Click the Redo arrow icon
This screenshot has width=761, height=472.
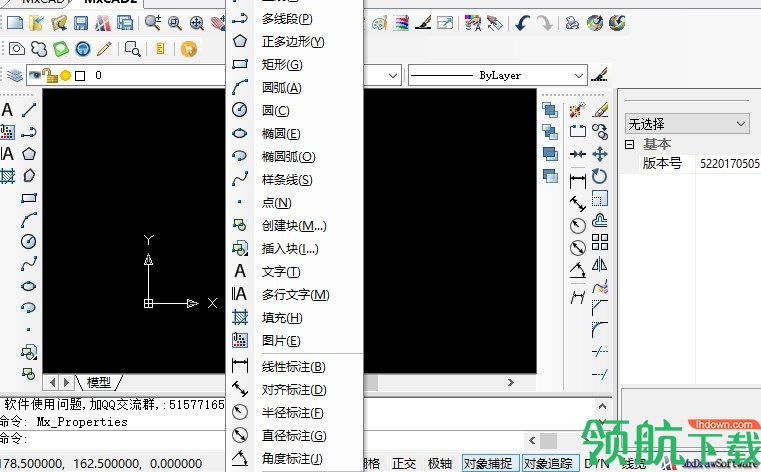pos(545,23)
